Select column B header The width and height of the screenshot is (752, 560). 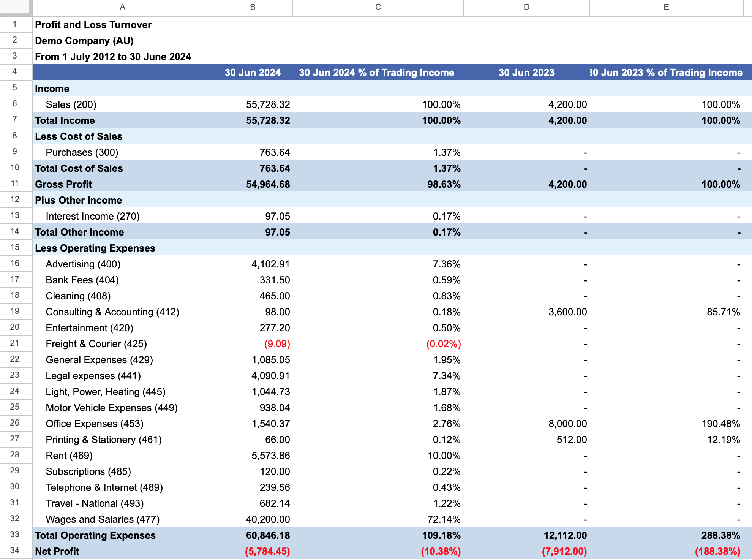point(253,7)
